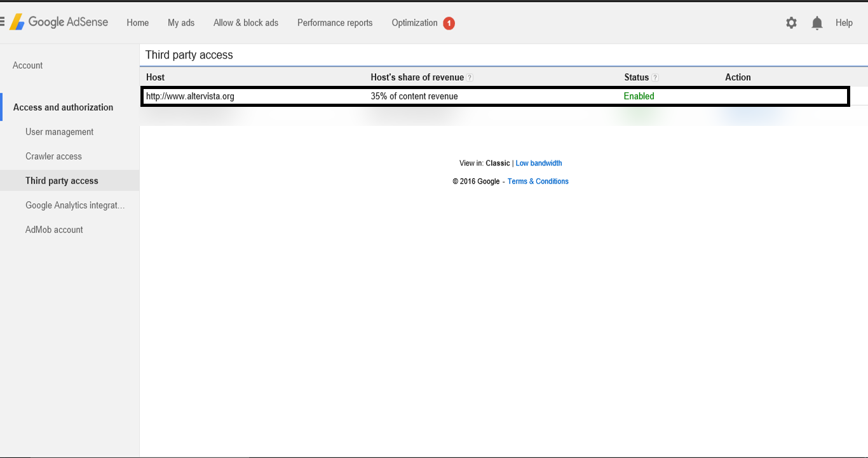Image resolution: width=868 pixels, height=458 pixels.
Task: Click help icon beside Host's share of revenue
Action: point(470,78)
